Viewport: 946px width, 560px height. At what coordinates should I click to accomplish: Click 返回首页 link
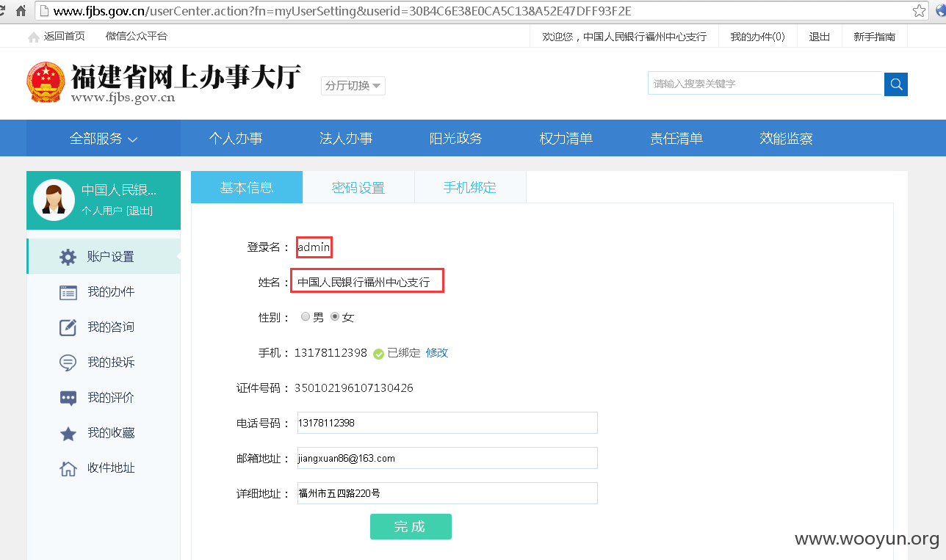coord(64,37)
